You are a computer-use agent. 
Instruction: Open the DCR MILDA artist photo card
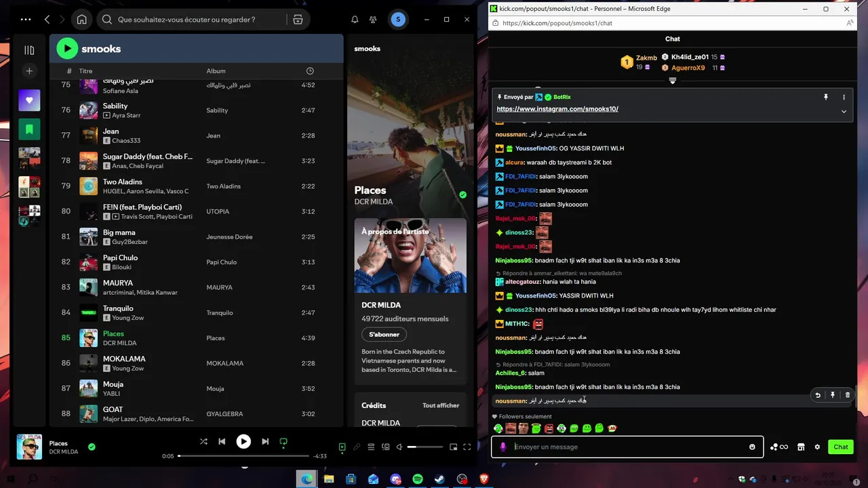pyautogui.click(x=410, y=256)
